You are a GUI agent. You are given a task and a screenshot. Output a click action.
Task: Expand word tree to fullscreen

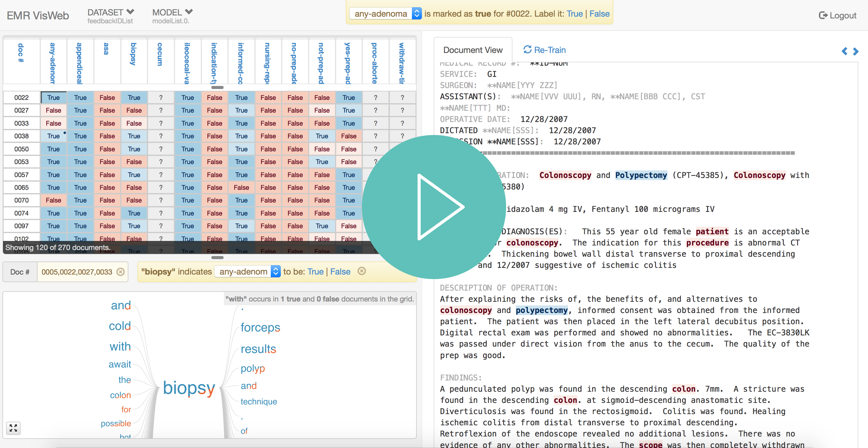(x=14, y=428)
